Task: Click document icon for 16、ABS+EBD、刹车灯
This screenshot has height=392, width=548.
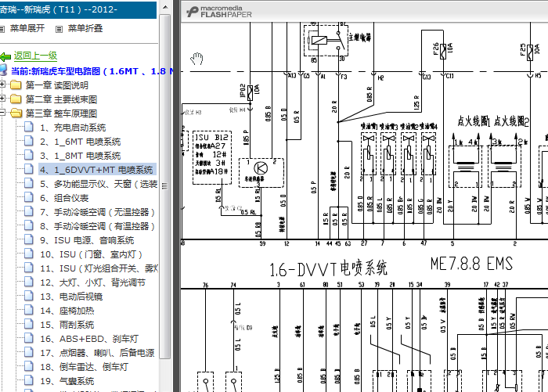Action: (x=29, y=338)
